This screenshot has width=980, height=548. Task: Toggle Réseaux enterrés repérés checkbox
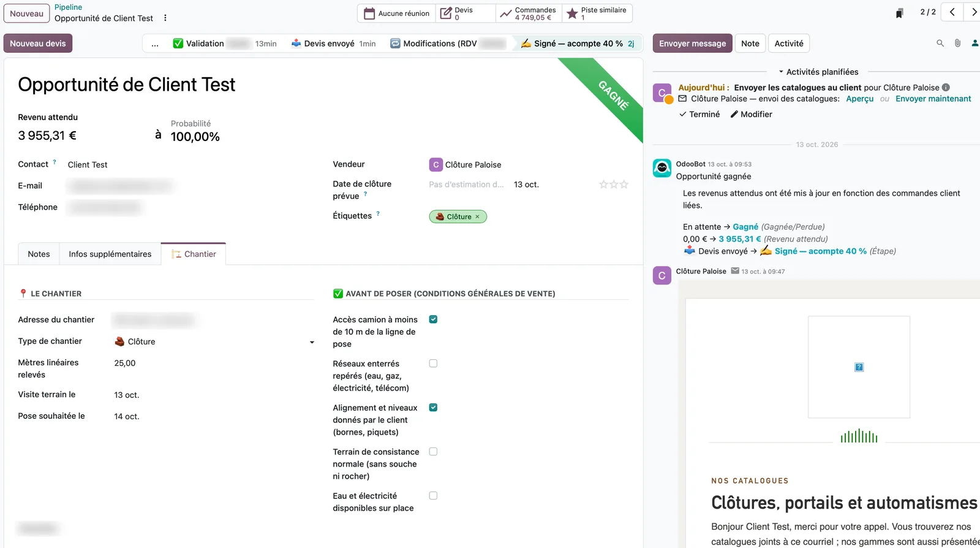433,363
